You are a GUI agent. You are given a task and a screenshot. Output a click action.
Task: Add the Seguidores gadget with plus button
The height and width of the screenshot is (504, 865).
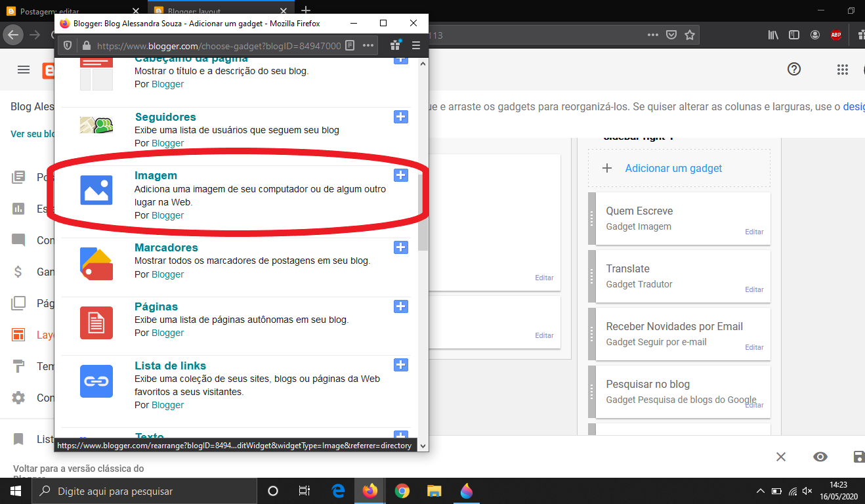pyautogui.click(x=401, y=117)
